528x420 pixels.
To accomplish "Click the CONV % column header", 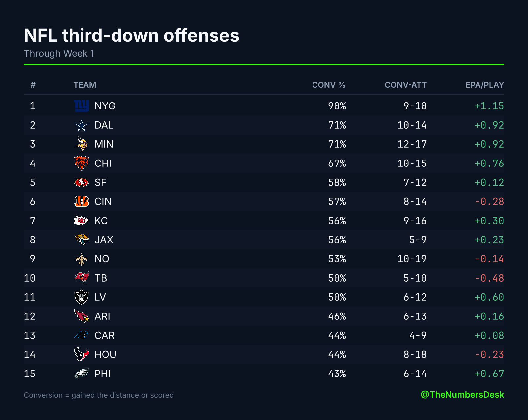I will (x=328, y=85).
